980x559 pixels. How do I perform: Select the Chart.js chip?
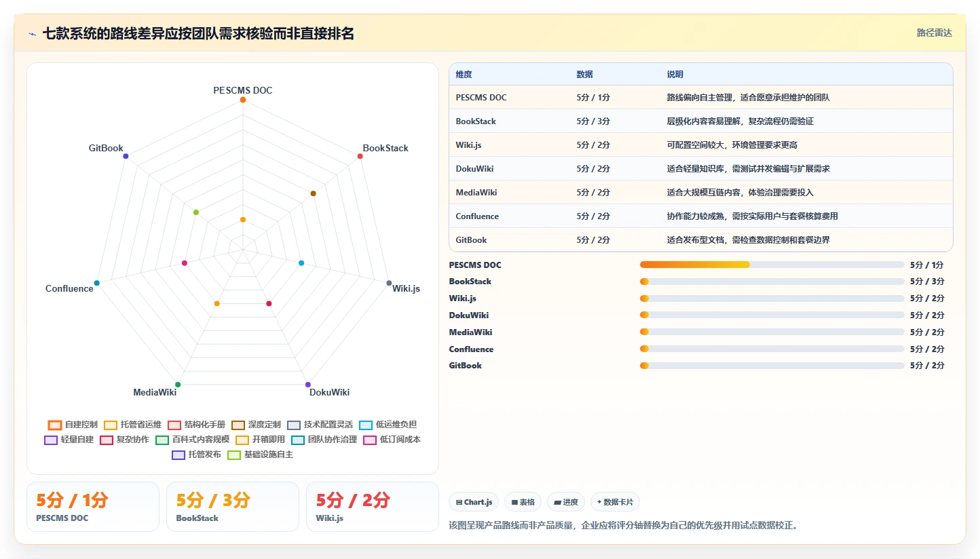(x=474, y=502)
